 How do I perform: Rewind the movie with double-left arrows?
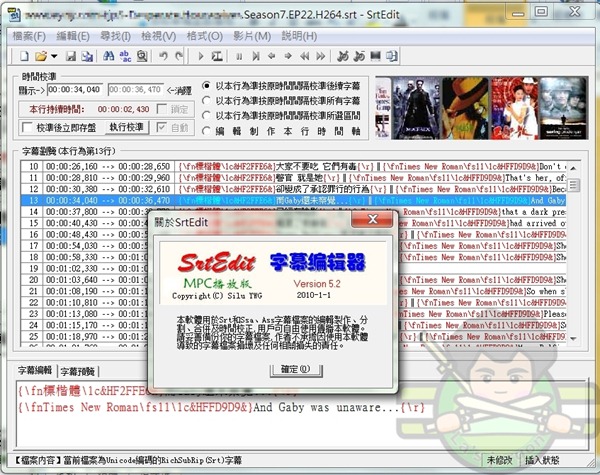click(305, 56)
